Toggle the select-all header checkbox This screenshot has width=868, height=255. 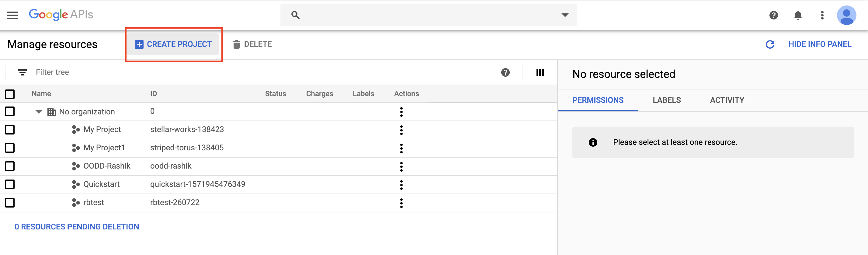[x=10, y=94]
